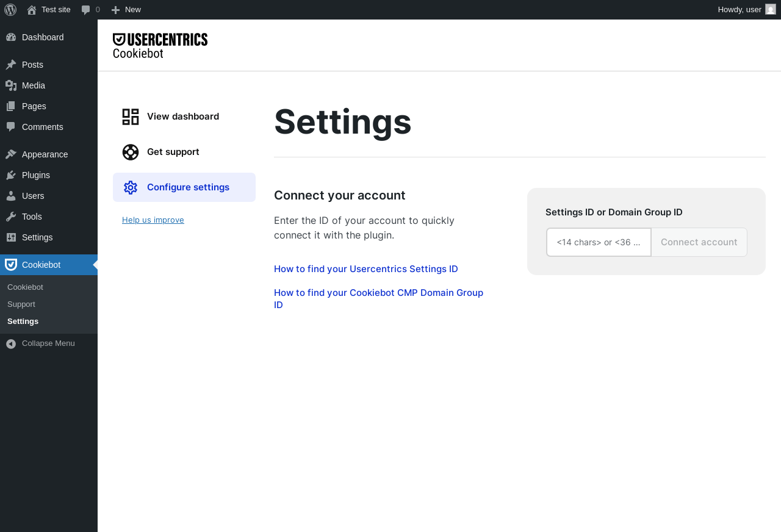Select the Support submenu item

click(x=21, y=304)
